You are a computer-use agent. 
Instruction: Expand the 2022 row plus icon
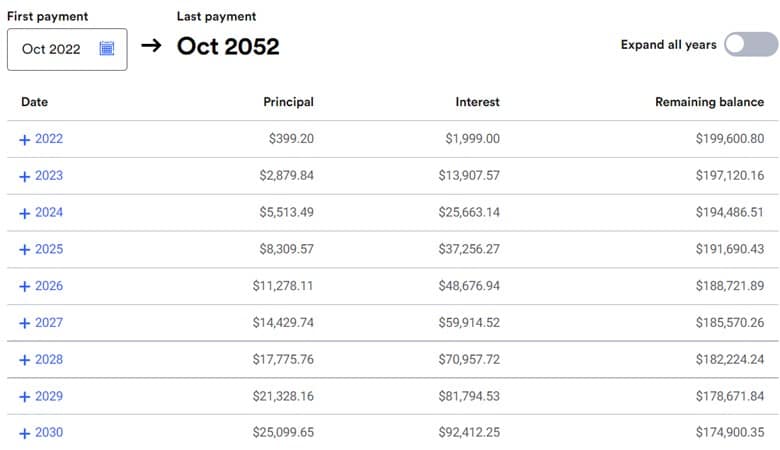click(25, 140)
